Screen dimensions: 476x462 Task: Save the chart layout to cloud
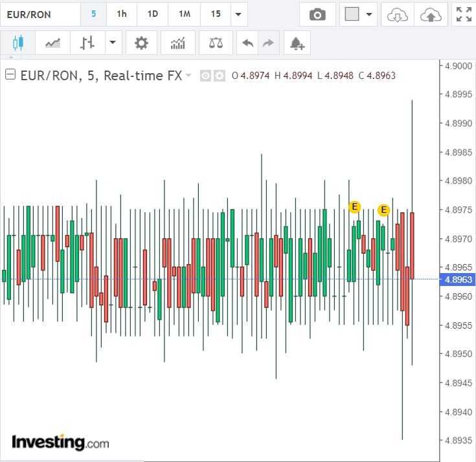[x=431, y=14]
